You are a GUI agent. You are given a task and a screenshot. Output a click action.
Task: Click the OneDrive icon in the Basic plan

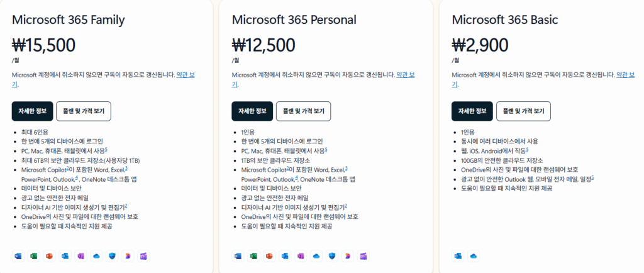pyautogui.click(x=474, y=256)
